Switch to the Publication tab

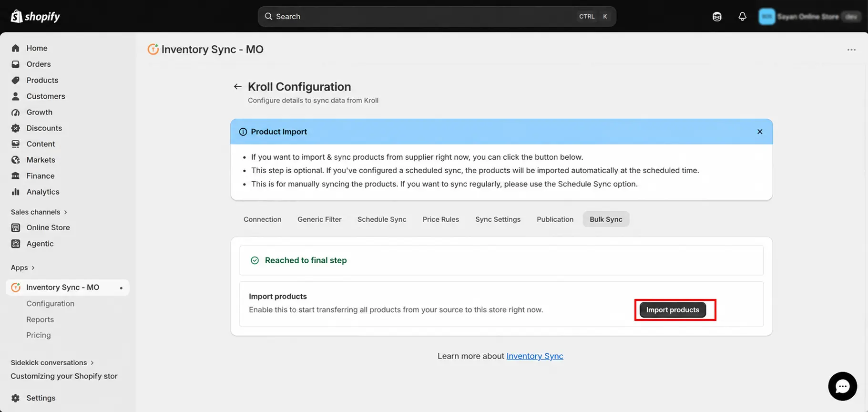pyautogui.click(x=555, y=219)
